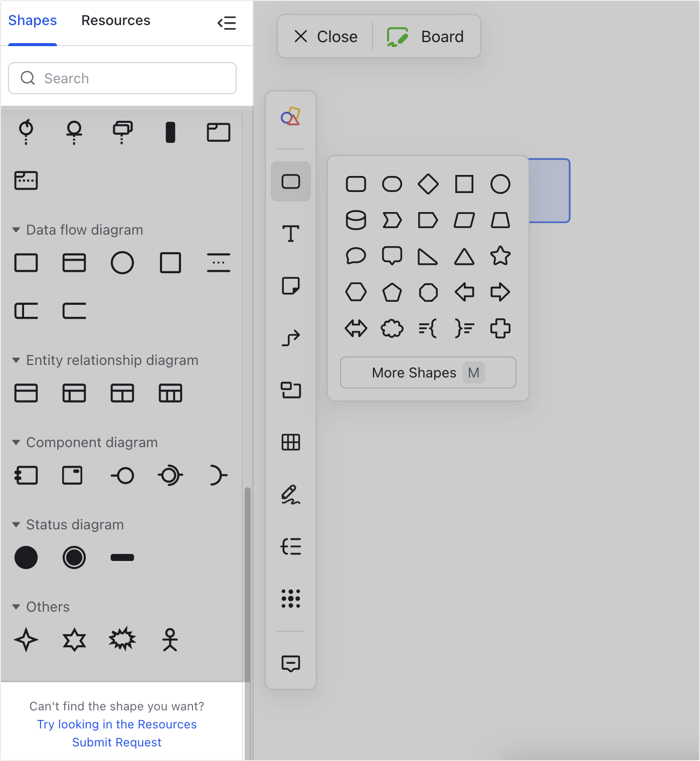Switch to the Resources tab
The height and width of the screenshot is (761, 700).
[116, 21]
